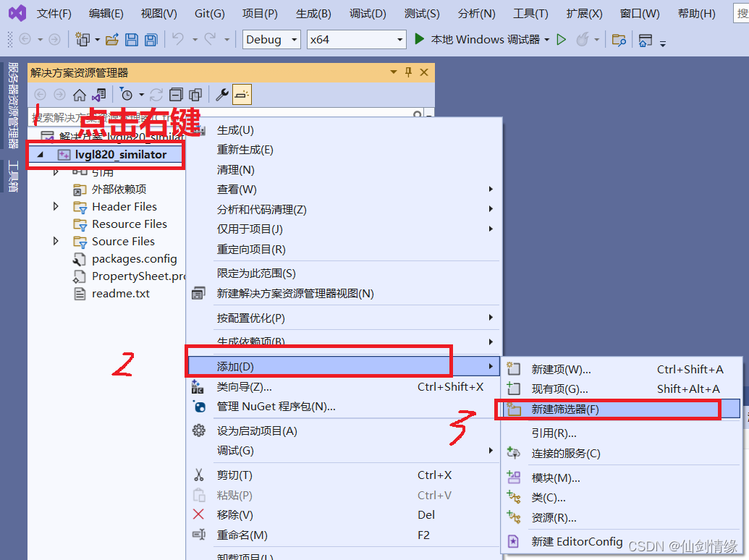Viewport: 749px width, 560px height.
Task: Click the Undo arrow icon
Action: click(178, 39)
